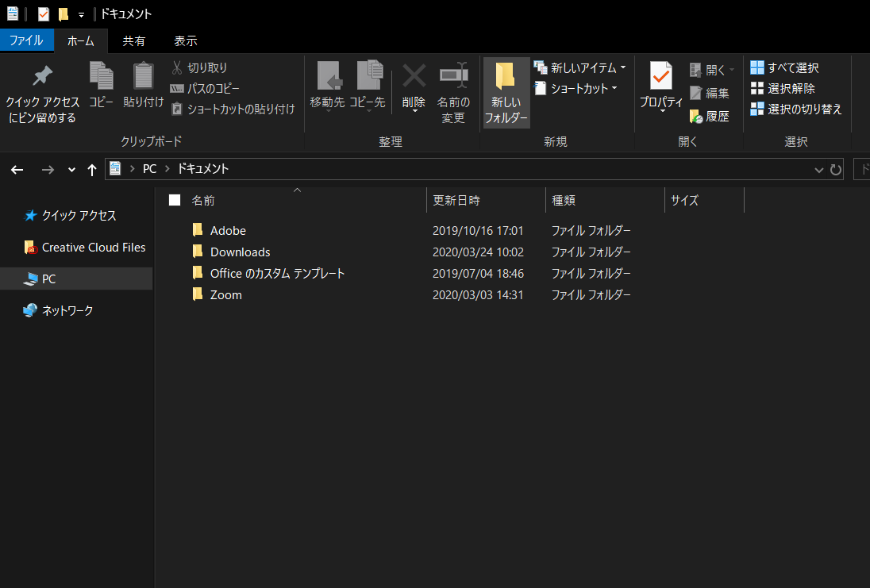This screenshot has height=588, width=870.
Task: Select Cut (切り取り) scissors command
Action: click(200, 67)
